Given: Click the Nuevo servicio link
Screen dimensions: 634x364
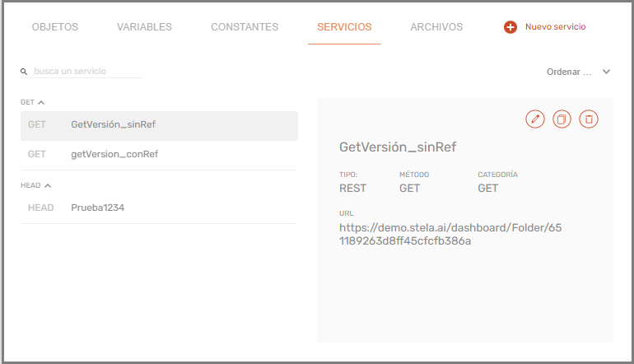Looking at the screenshot, I should pos(556,26).
